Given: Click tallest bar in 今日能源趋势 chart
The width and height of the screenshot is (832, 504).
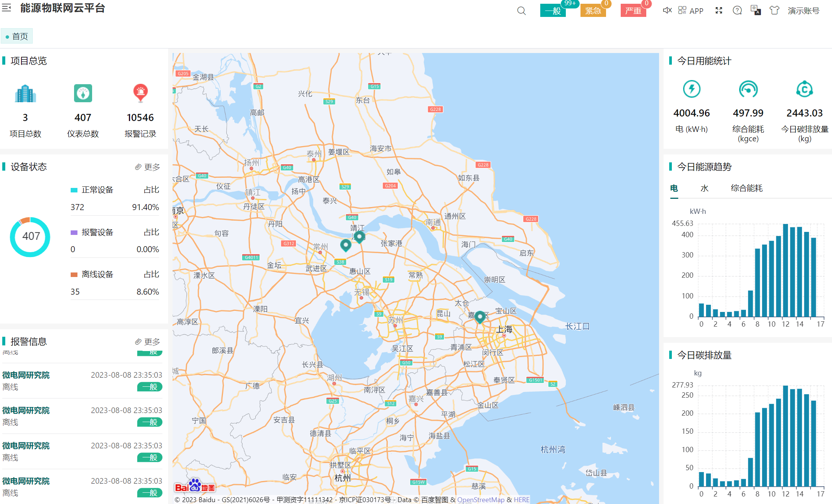Looking at the screenshot, I should pos(785,270).
